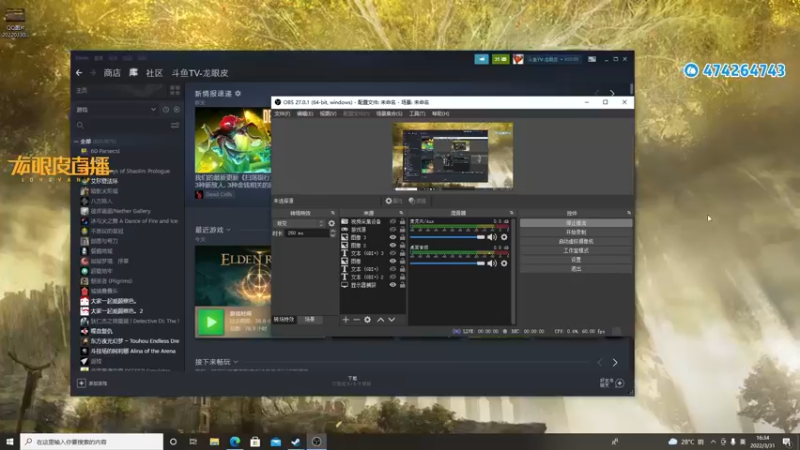Screen dimensions: 800x450
Task: Toggle visibility of 显示器捕获 source in OBS
Action: [x=393, y=285]
